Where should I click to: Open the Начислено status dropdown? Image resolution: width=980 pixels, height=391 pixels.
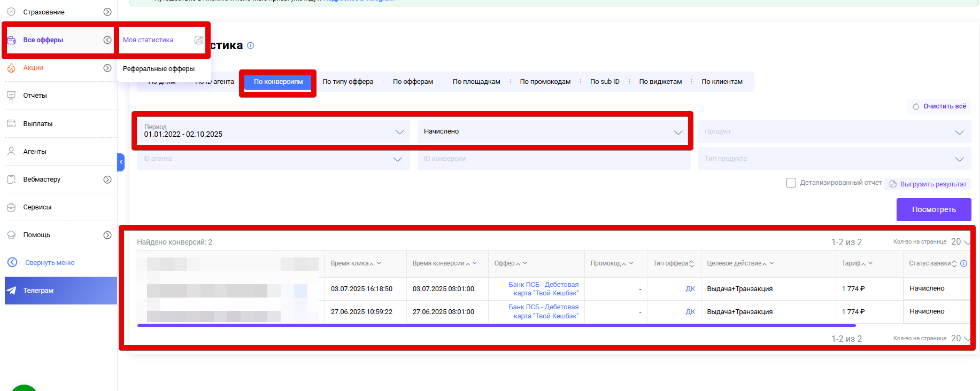[553, 131]
